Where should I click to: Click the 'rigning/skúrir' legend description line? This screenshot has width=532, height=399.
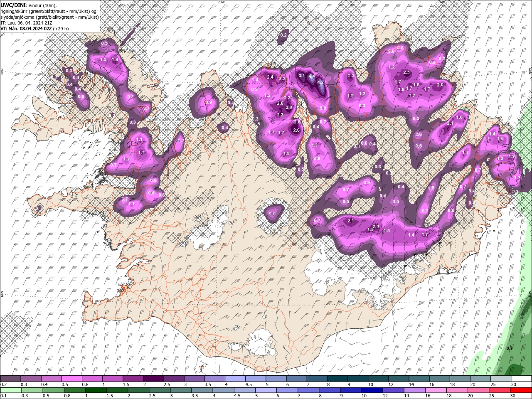(49, 11)
